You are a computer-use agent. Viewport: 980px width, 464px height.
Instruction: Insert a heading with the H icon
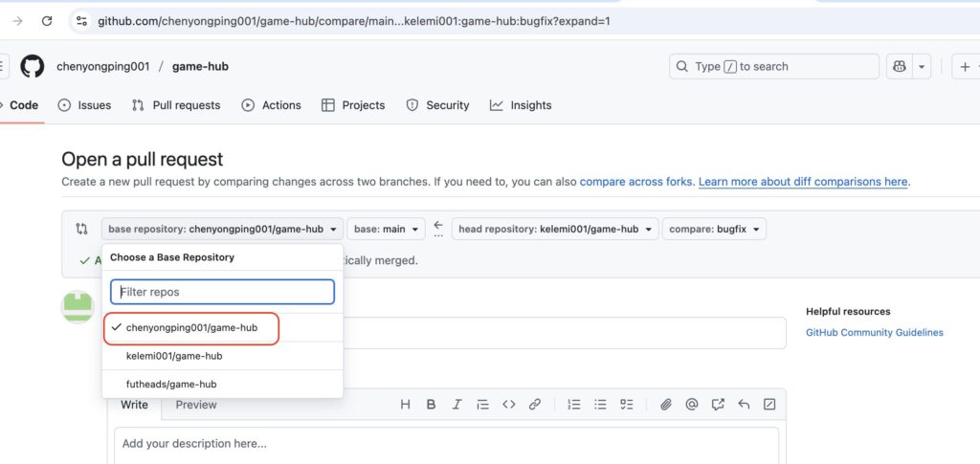(405, 405)
